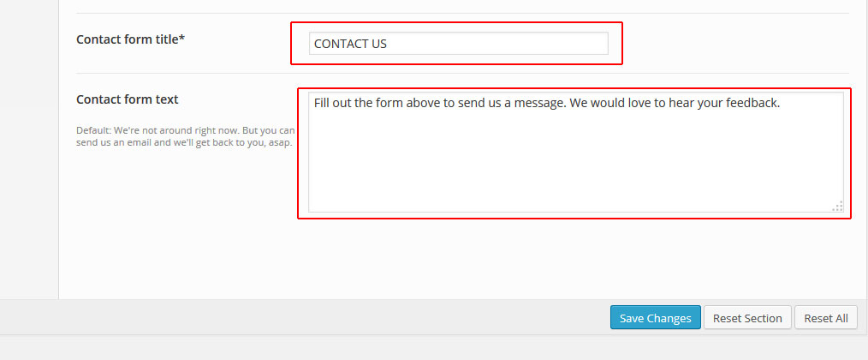The image size is (868, 360).
Task: Click blank right end of title input
Action: click(x=556, y=44)
